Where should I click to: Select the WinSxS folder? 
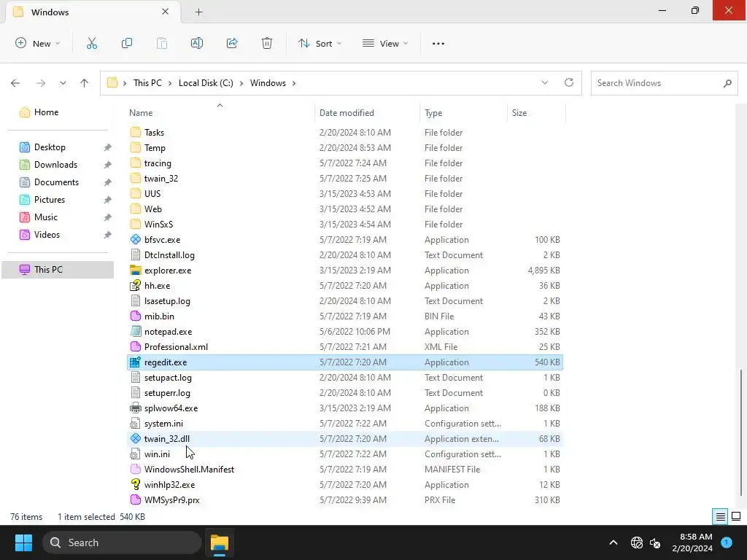pos(345,225)
